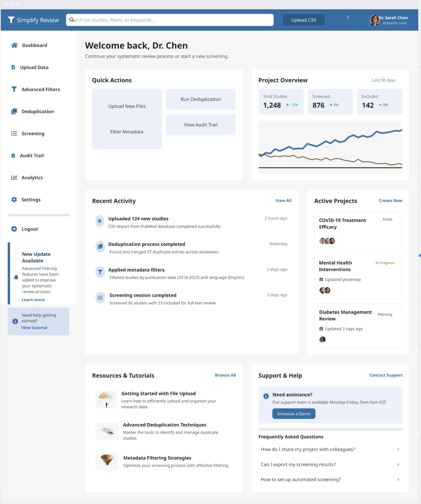Click the copy icon for Deduplication completed activity

pyautogui.click(x=100, y=247)
